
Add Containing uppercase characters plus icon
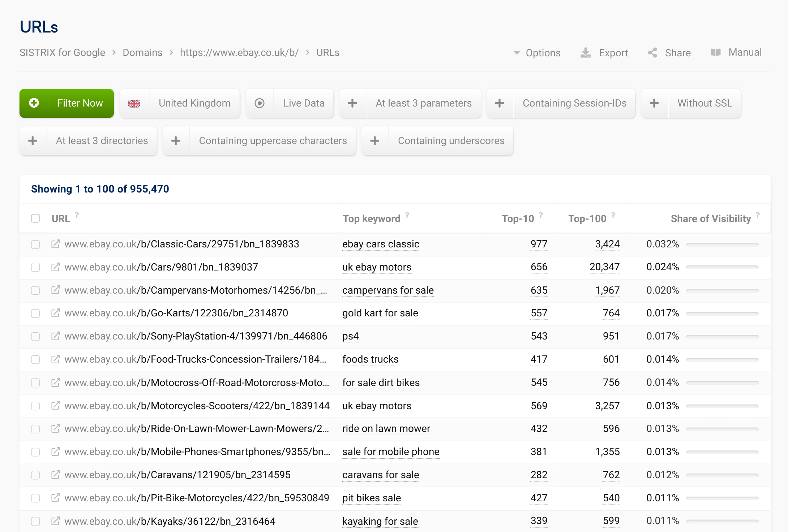[x=176, y=141]
